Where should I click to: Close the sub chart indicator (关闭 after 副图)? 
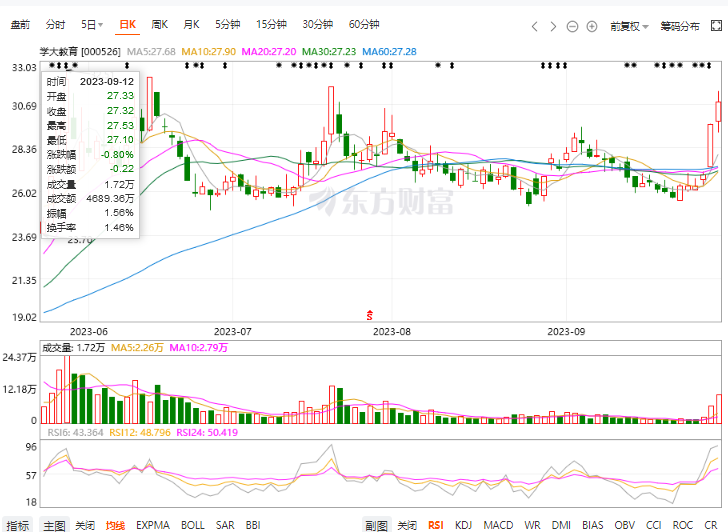click(x=407, y=525)
